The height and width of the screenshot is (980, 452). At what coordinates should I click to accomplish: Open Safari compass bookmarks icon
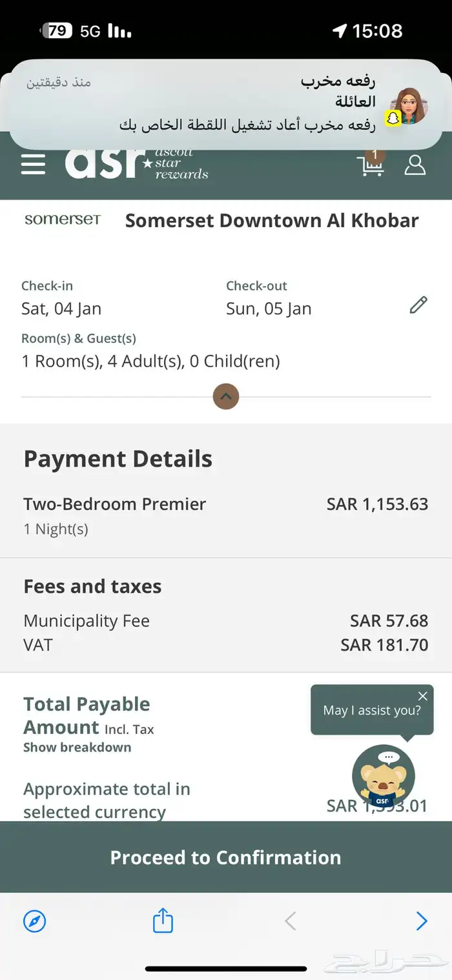(x=35, y=921)
